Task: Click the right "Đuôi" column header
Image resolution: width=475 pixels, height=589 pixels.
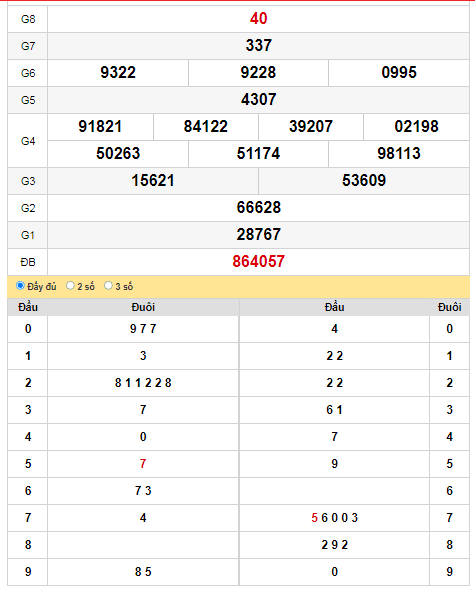Action: coord(449,307)
